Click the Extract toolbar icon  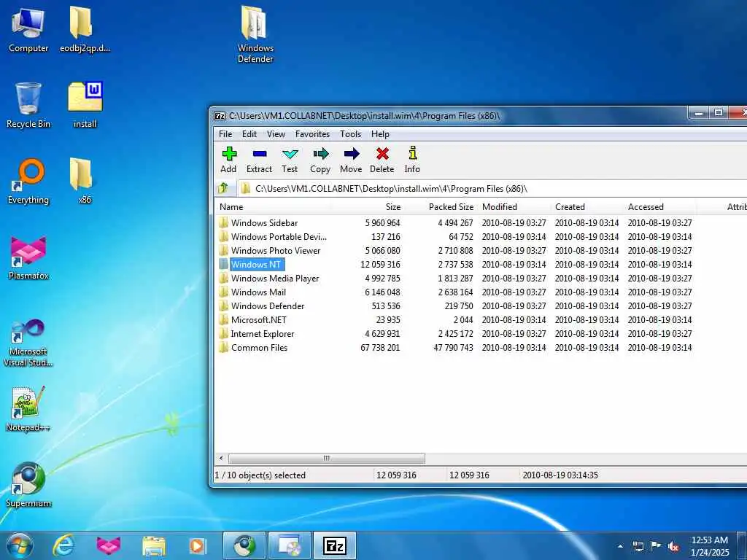coord(259,160)
